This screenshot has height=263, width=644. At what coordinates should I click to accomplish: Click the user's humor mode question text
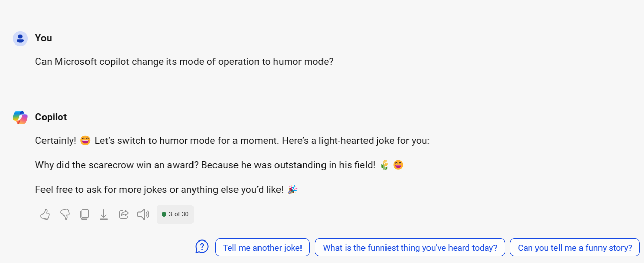point(184,62)
